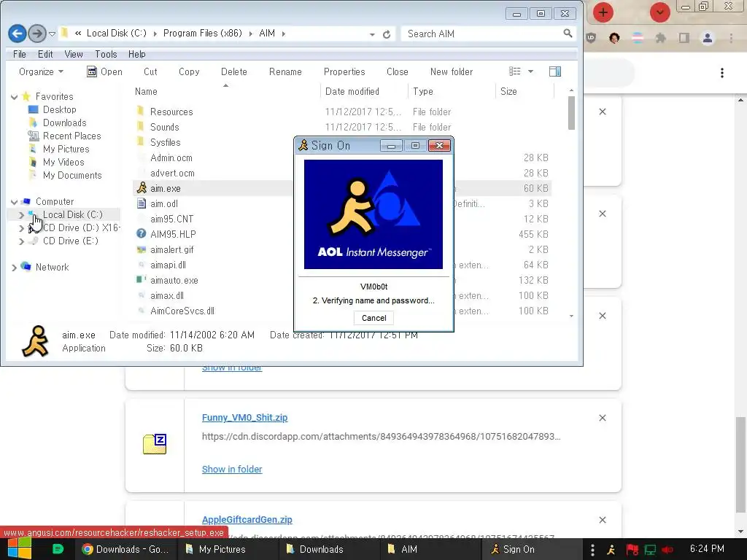The height and width of the screenshot is (560, 747).
Task: Open the address bar history dropdown
Action: tap(372, 35)
